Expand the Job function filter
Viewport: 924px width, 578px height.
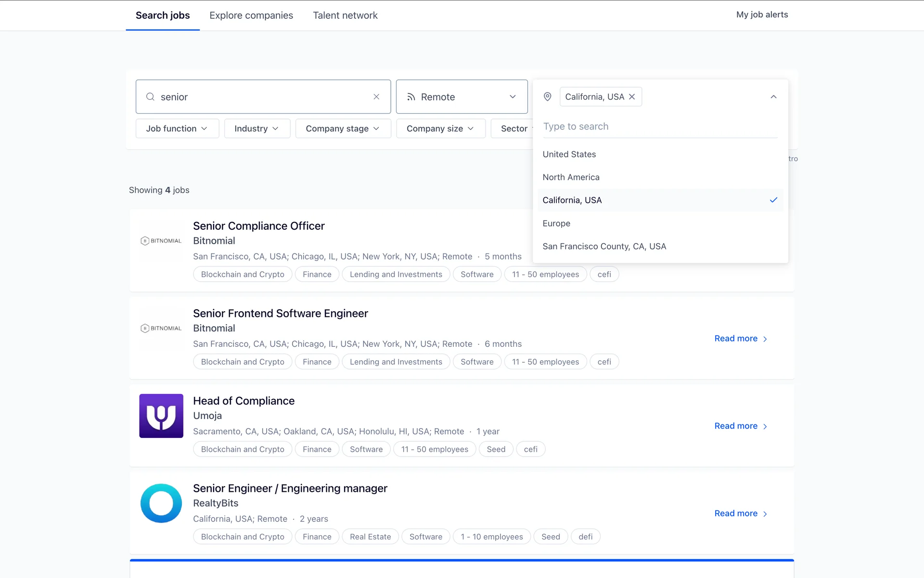[x=177, y=129]
